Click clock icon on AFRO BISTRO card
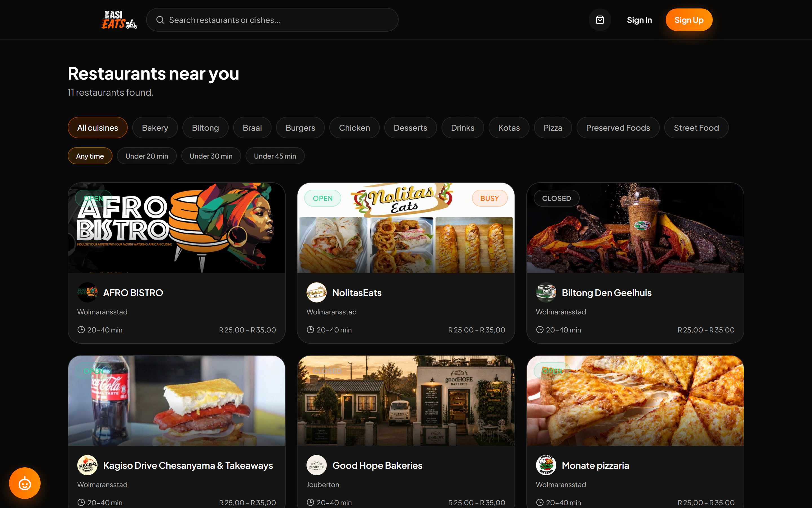Image resolution: width=812 pixels, height=508 pixels. point(81,330)
